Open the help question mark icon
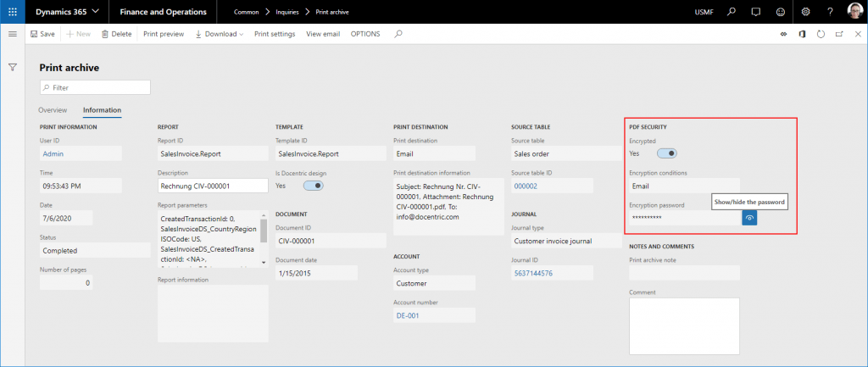The width and height of the screenshot is (868, 367). pyautogui.click(x=831, y=12)
